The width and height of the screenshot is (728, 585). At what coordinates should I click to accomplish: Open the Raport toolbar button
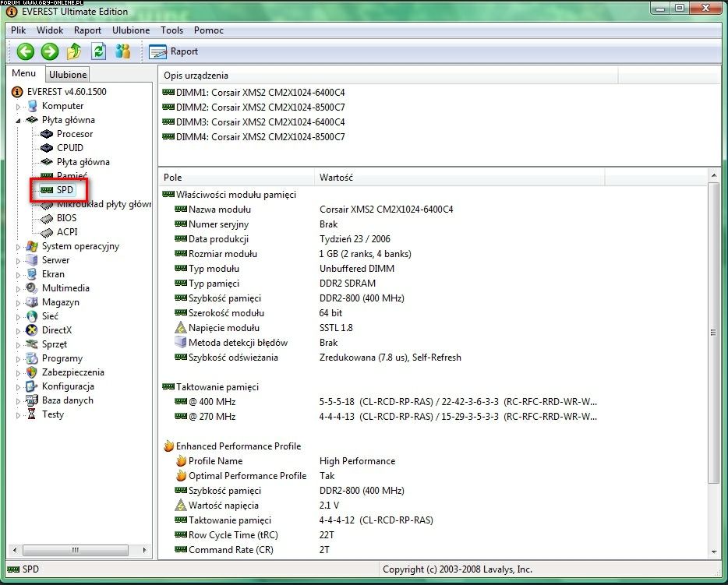click(x=174, y=51)
